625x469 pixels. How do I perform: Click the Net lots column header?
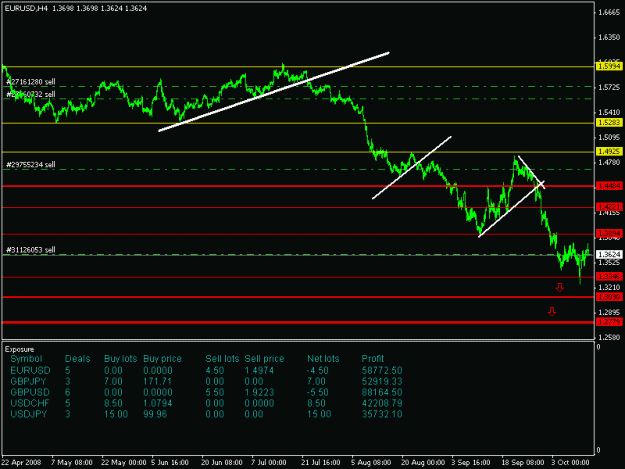click(323, 359)
